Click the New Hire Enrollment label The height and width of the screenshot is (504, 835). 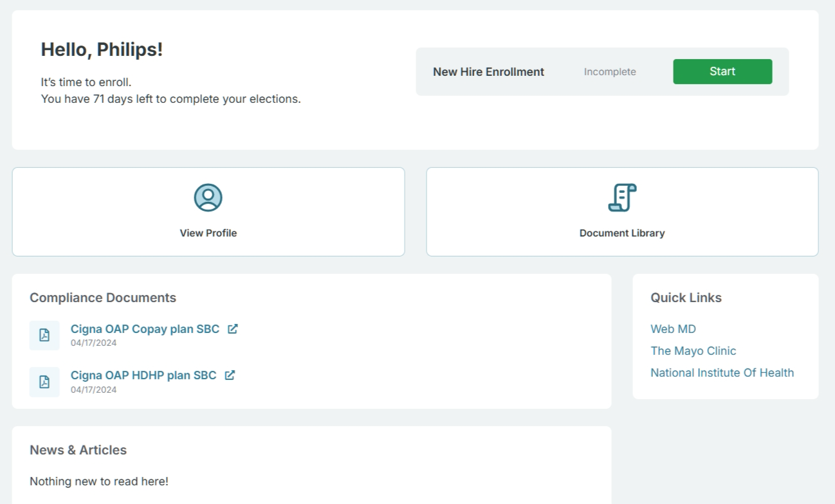(488, 72)
